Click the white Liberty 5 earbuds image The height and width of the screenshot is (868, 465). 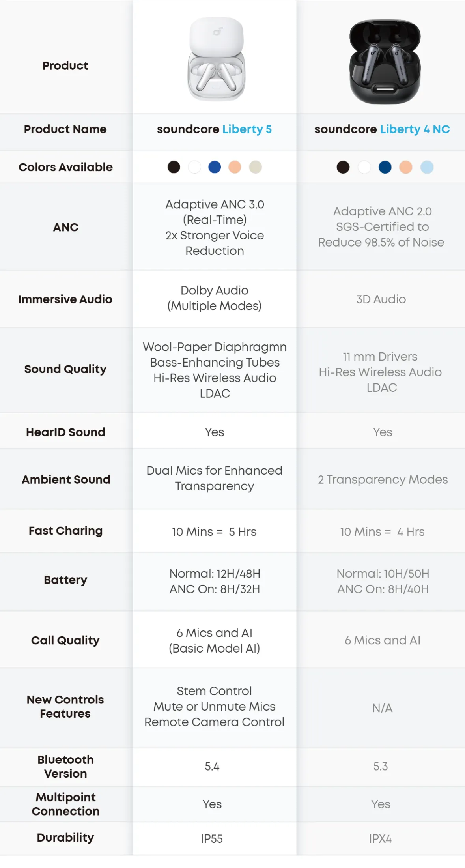point(216,59)
